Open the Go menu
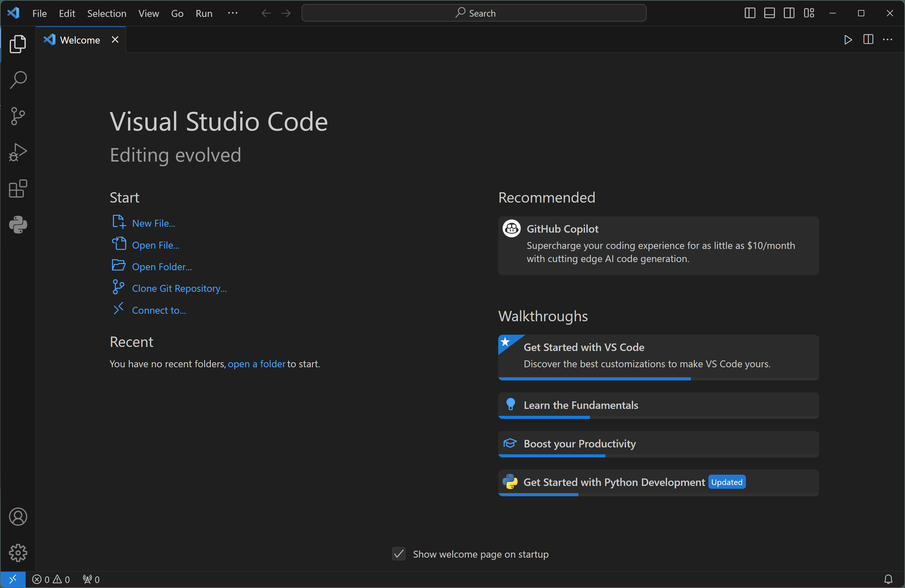This screenshot has height=588, width=905. tap(177, 13)
